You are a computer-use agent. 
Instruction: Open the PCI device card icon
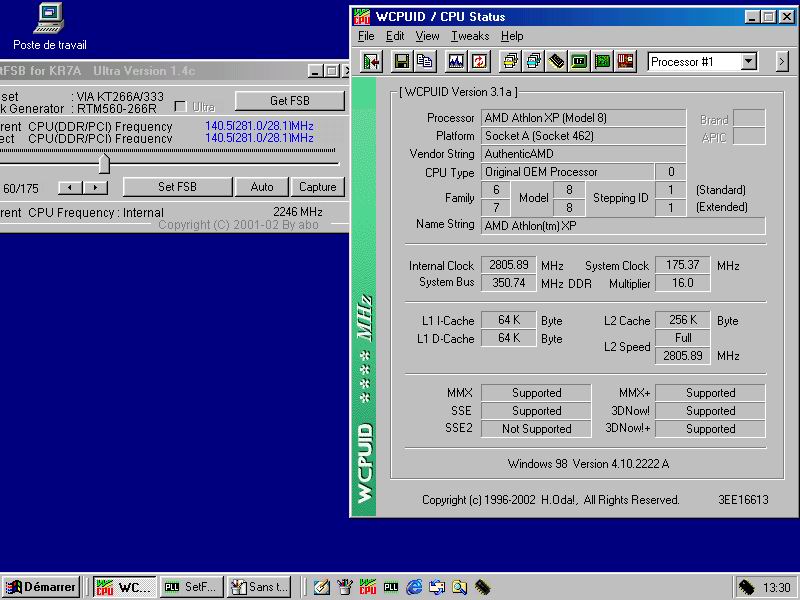click(x=603, y=62)
